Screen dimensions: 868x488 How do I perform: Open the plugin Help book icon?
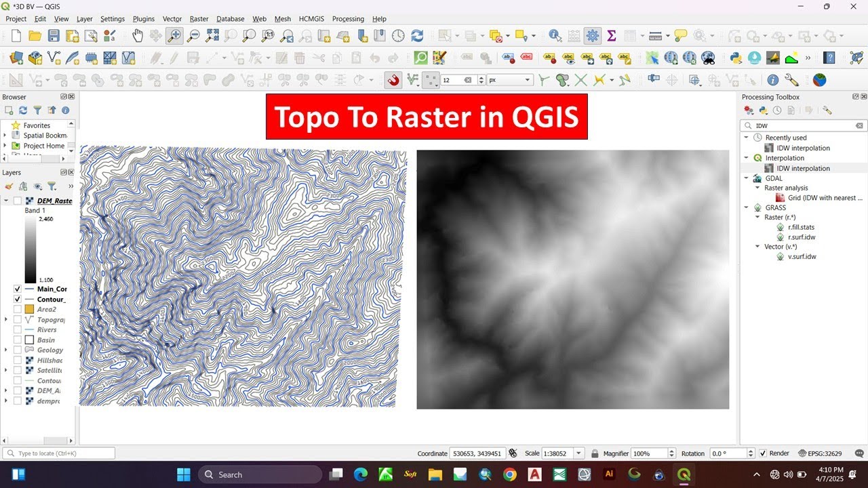point(829,58)
